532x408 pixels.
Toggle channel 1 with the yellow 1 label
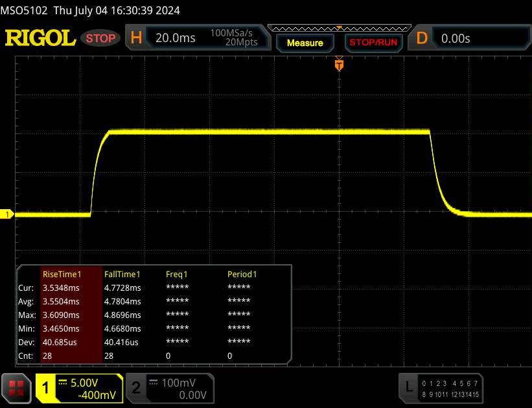[46, 388]
